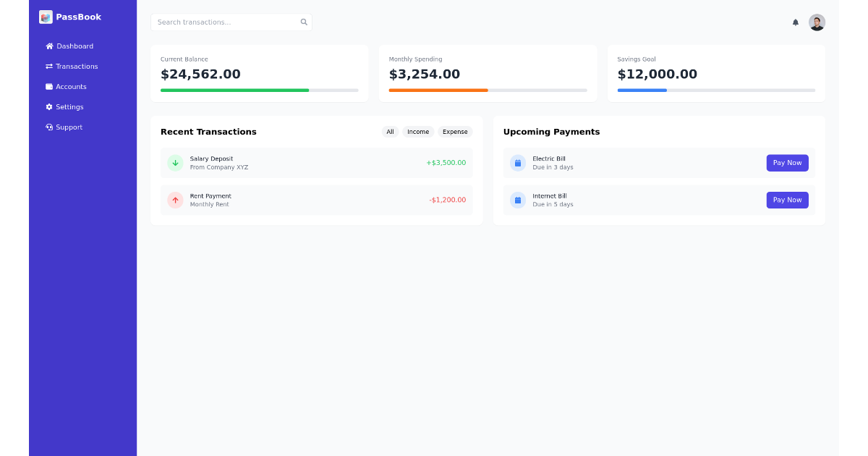The height and width of the screenshot is (456, 868).
Task: Click the Savings Goal progress bar
Action: [x=716, y=90]
